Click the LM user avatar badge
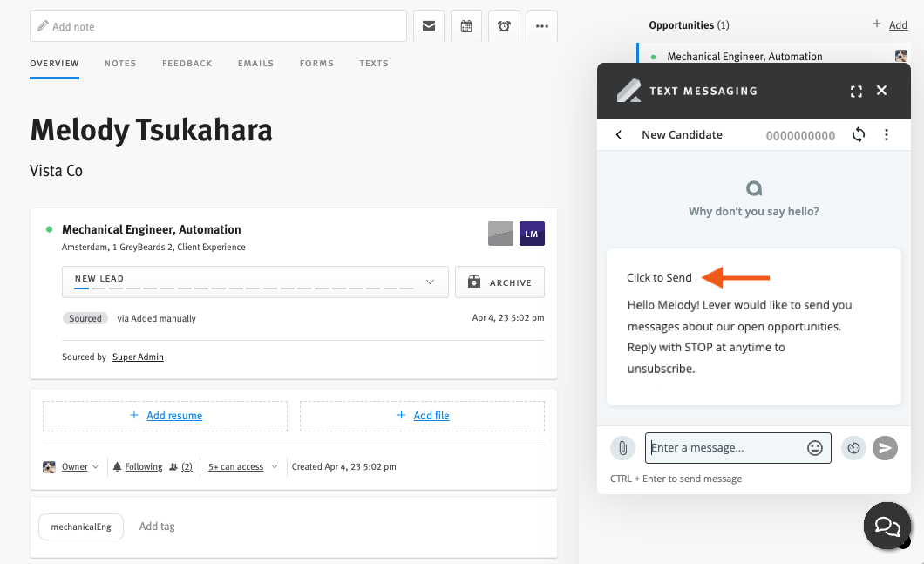 click(532, 234)
